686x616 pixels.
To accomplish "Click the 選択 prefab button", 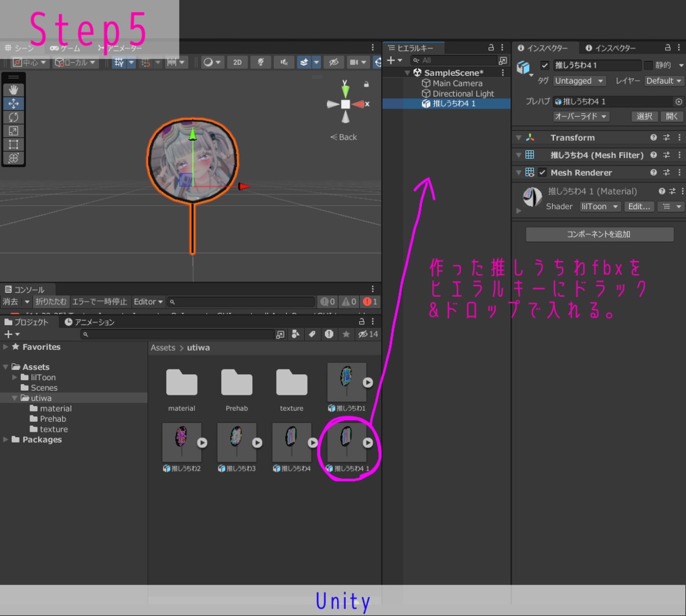I will (644, 116).
